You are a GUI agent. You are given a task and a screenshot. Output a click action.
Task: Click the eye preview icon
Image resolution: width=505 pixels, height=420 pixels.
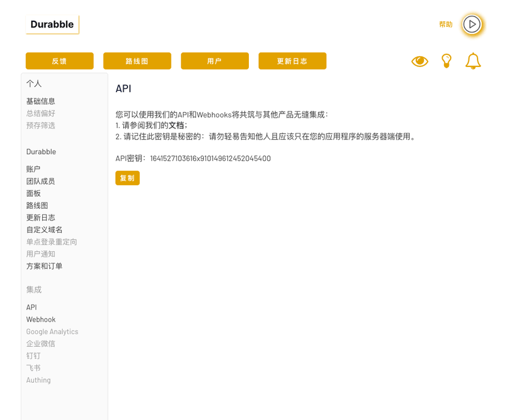click(x=420, y=61)
